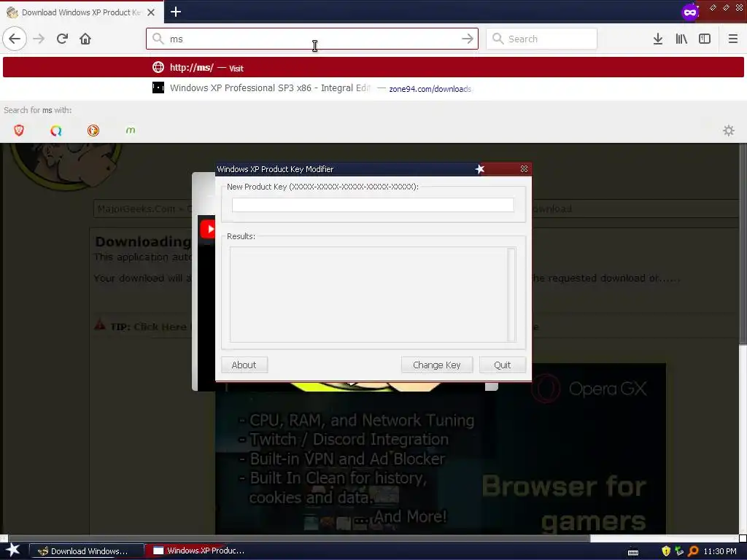Close the Windows XP Product Key Modifier dialog
Viewport: 747px width, 560px height.
pos(524,169)
